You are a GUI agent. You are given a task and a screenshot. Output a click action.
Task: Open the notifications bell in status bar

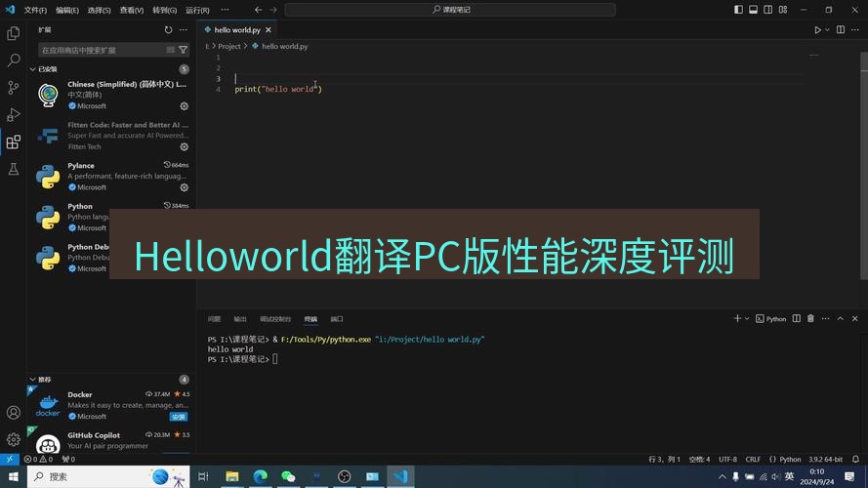(x=855, y=460)
